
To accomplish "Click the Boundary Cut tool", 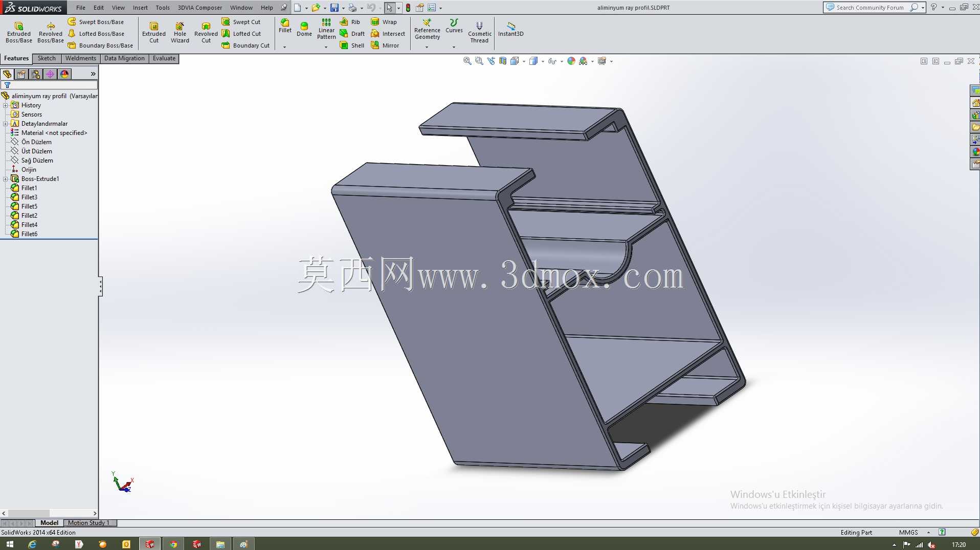I will [246, 45].
